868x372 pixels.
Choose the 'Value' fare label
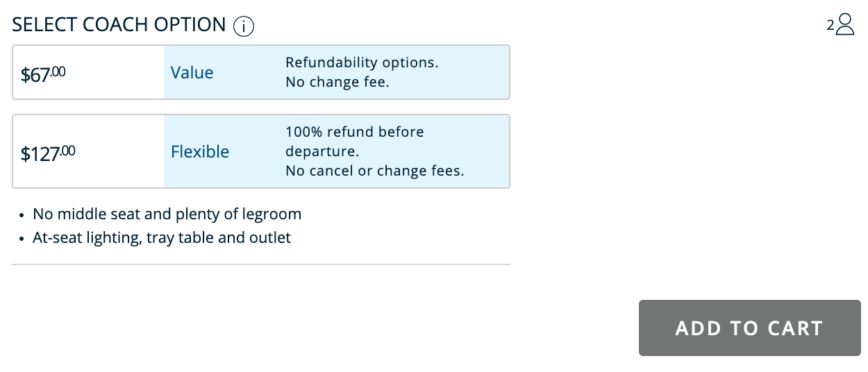pyautogui.click(x=192, y=73)
